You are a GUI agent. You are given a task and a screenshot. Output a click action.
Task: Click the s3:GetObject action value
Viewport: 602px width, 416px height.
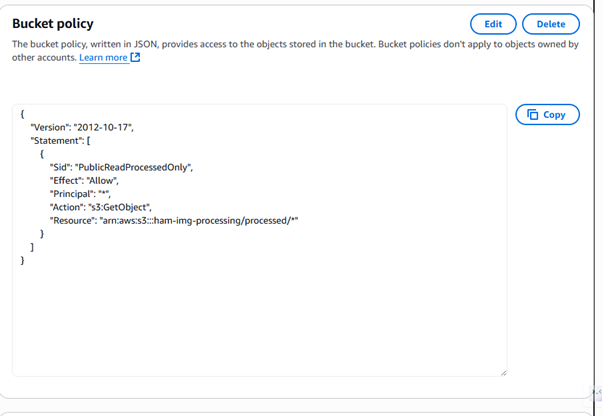pyautogui.click(x=120, y=207)
